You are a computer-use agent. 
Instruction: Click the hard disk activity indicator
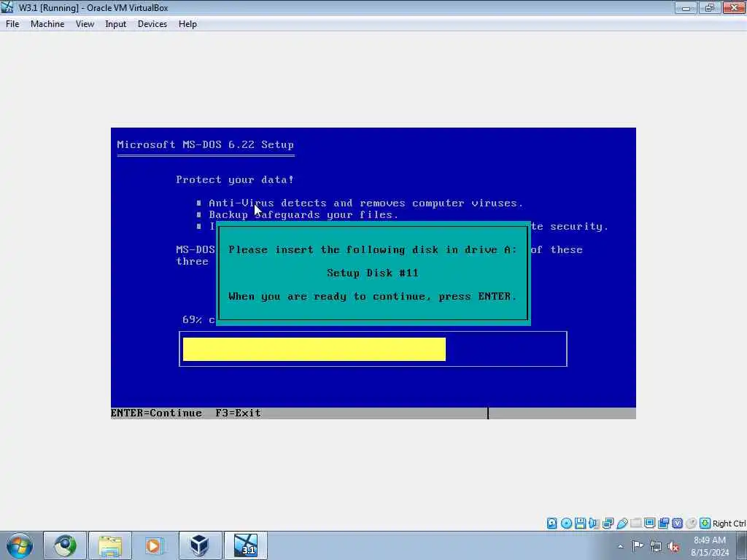click(551, 524)
